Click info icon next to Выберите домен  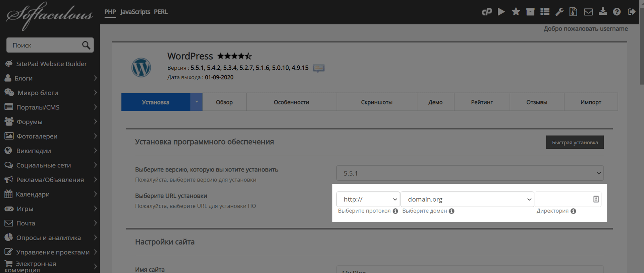click(452, 211)
